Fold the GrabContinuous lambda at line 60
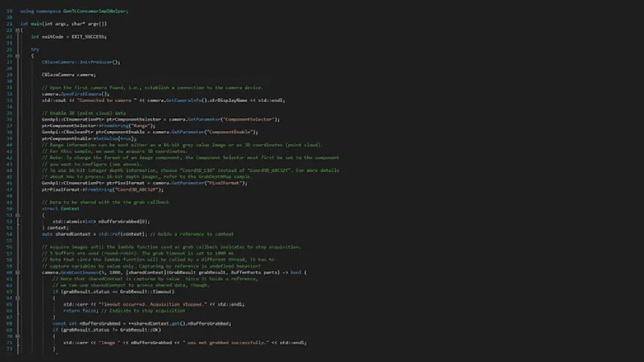Image resolution: width=644 pixels, height=362 pixels. (x=19, y=272)
